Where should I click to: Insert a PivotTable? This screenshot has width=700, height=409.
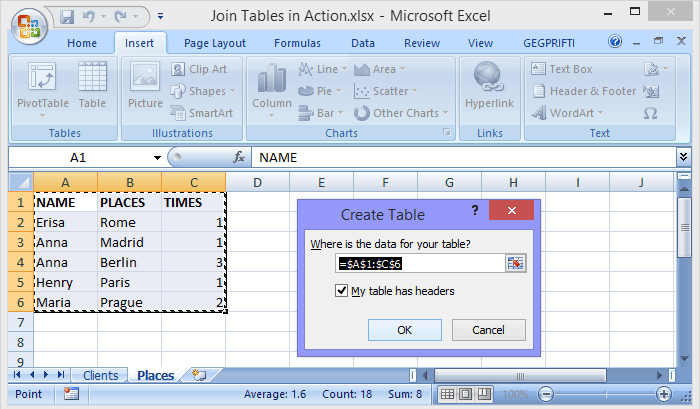tap(42, 91)
